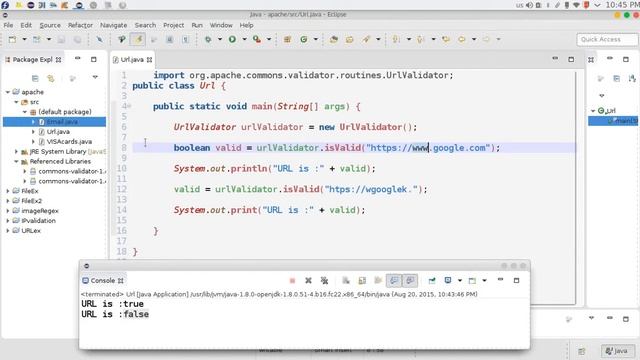Click the Next Annotation toolbar icon
This screenshot has height=360, width=640.
(x=396, y=40)
